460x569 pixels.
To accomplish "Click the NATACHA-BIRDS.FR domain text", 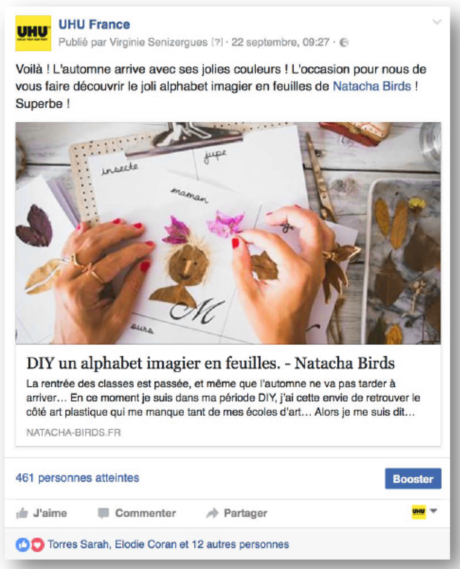I will tap(73, 432).
